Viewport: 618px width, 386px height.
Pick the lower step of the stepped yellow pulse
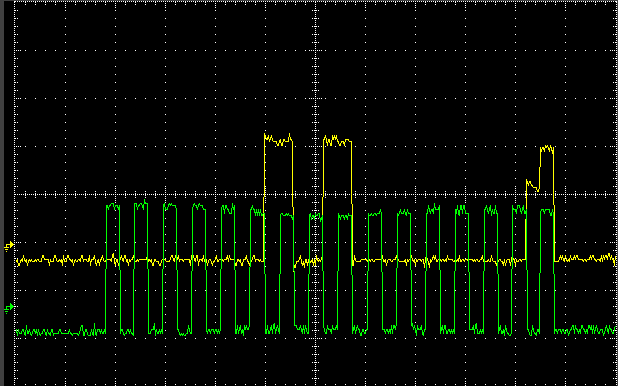tap(532, 185)
